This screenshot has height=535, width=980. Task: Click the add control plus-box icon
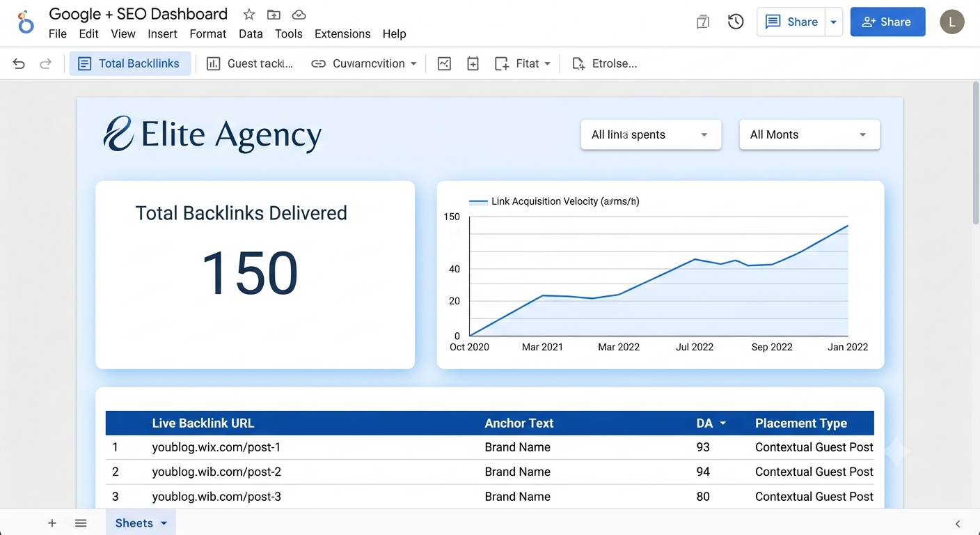[473, 64]
